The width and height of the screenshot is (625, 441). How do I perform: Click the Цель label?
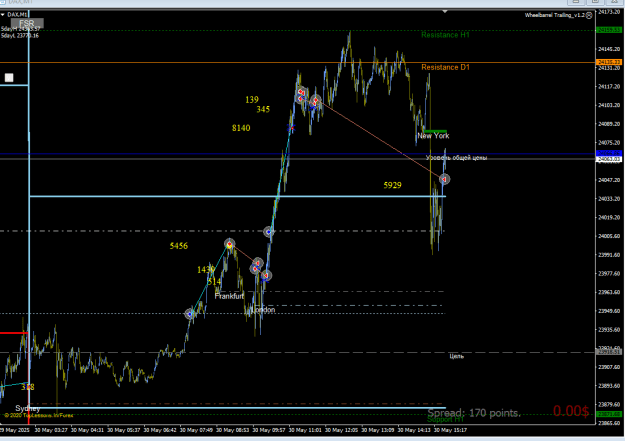pyautogui.click(x=457, y=356)
